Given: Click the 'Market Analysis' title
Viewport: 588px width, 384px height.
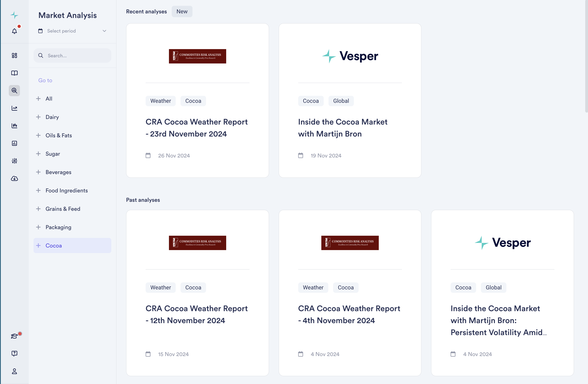Looking at the screenshot, I should tap(67, 15).
